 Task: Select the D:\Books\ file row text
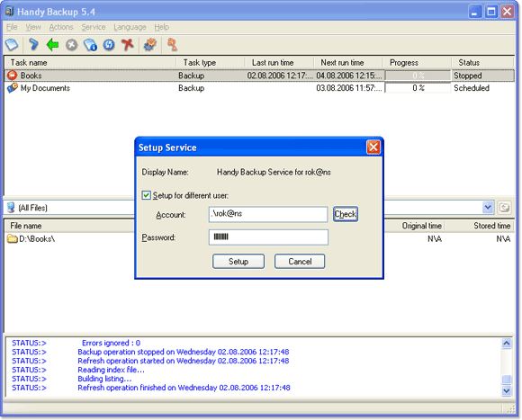37,238
